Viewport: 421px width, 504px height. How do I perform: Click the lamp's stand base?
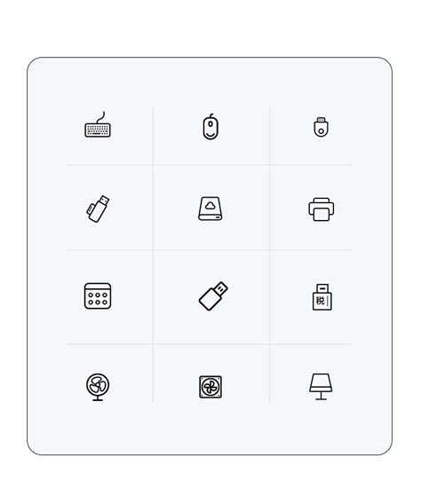[321, 397]
